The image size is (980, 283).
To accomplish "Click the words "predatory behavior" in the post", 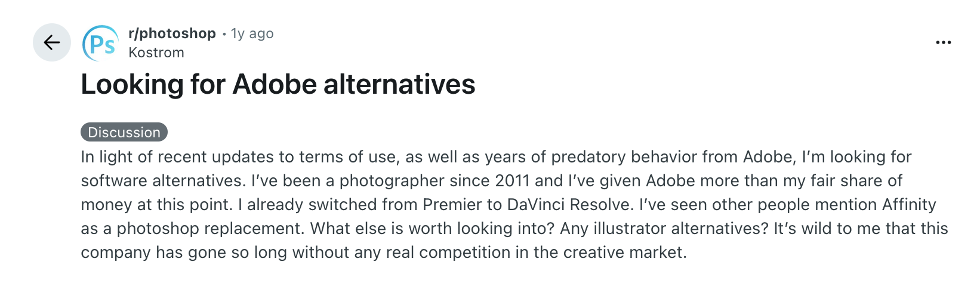I will [x=624, y=157].
